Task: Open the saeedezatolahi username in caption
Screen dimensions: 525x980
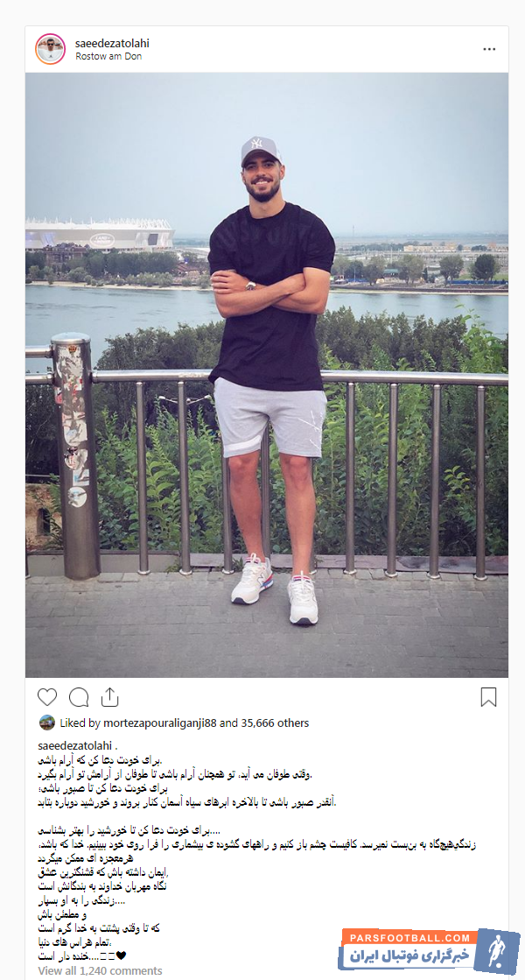Action: tap(74, 746)
